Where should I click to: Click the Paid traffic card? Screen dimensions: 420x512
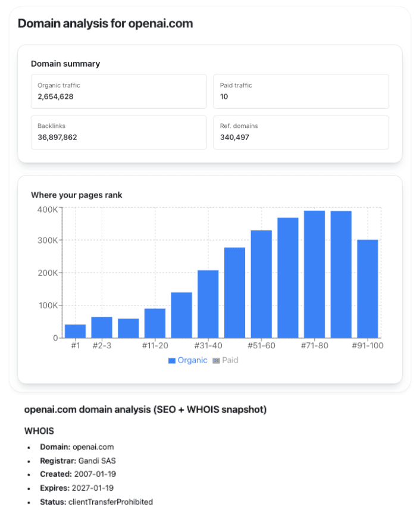(301, 92)
